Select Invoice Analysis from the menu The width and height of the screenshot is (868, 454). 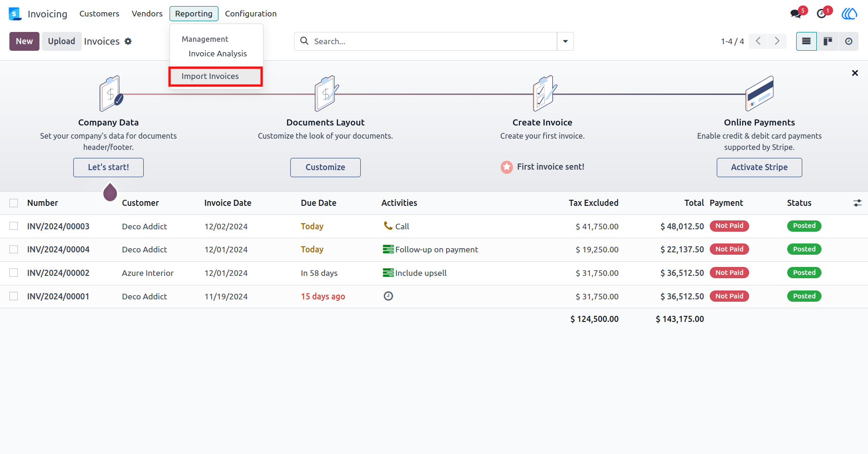[217, 54]
